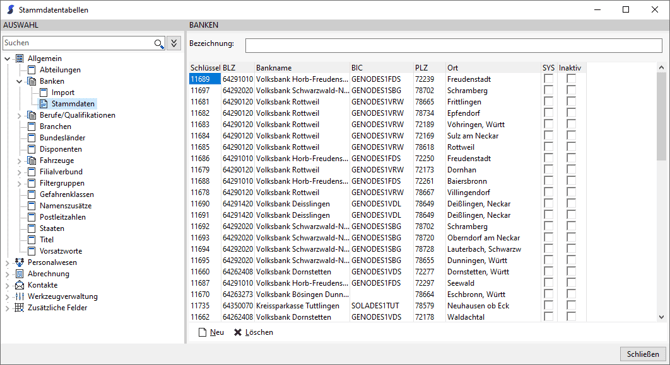Click the Postleitzahlen icon
The image size is (670, 365).
click(x=32, y=217)
